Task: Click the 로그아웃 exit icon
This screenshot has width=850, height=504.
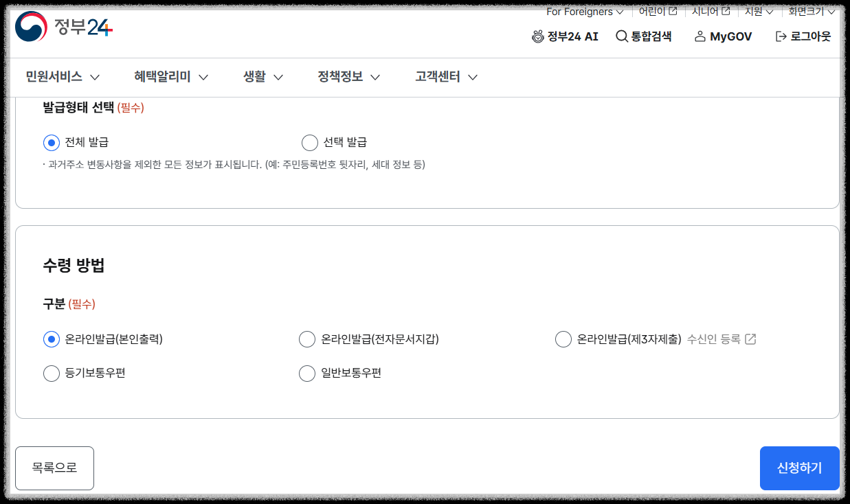Action: coord(781,36)
